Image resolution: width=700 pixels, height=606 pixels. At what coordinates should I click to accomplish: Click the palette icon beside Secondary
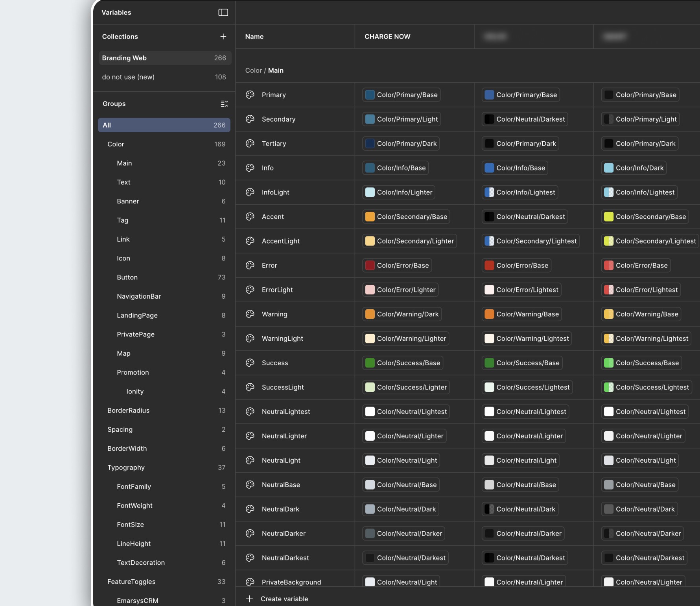[250, 119]
